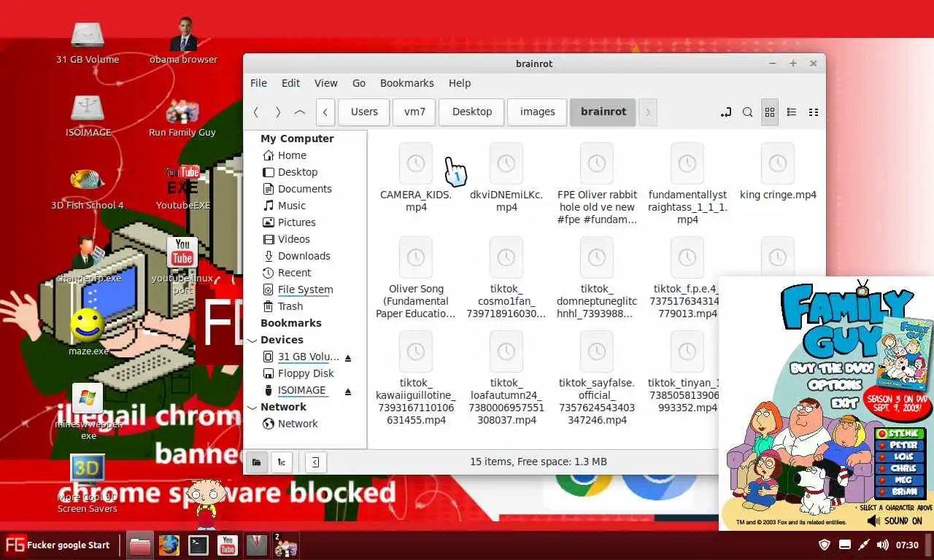Click the brainrot path bar button

coord(603,112)
